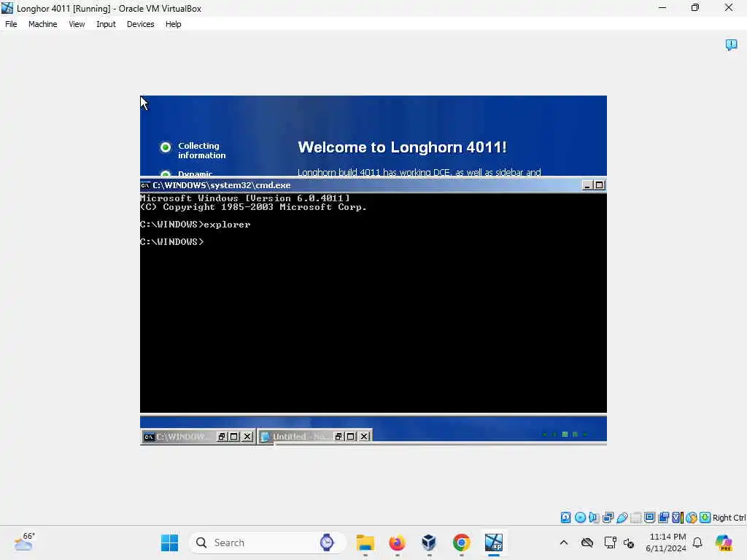Open the VirtualBox Manager taskbar icon

[x=429, y=542]
